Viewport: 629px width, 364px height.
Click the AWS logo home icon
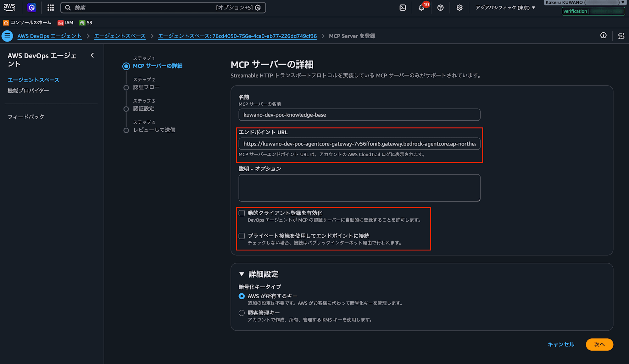pos(9,8)
